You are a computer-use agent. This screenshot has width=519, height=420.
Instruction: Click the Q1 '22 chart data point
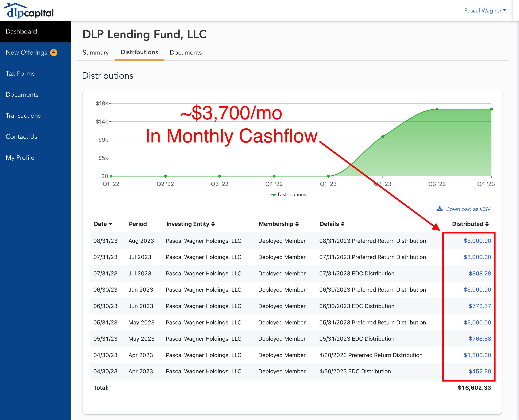(x=111, y=176)
